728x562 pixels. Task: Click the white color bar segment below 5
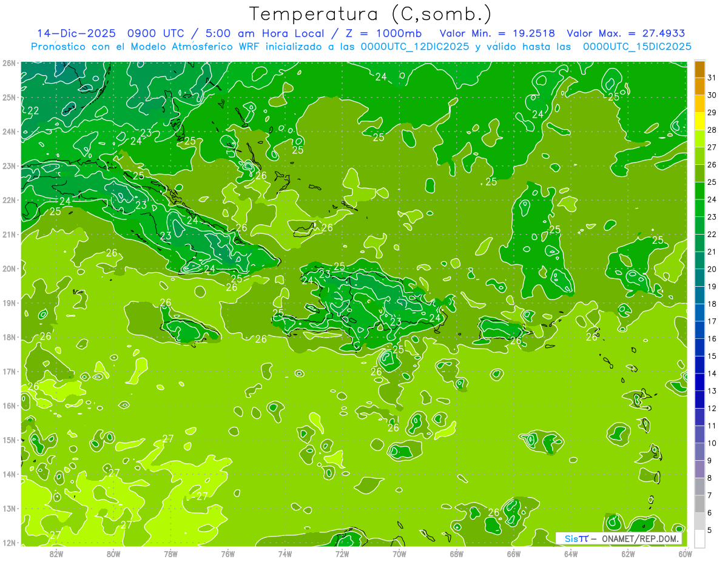pyautogui.click(x=699, y=539)
